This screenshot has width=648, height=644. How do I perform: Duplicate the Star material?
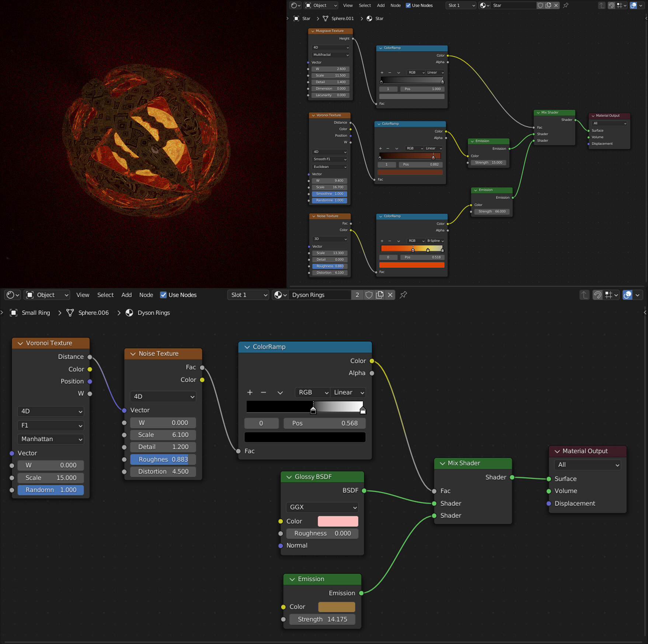coord(548,5)
